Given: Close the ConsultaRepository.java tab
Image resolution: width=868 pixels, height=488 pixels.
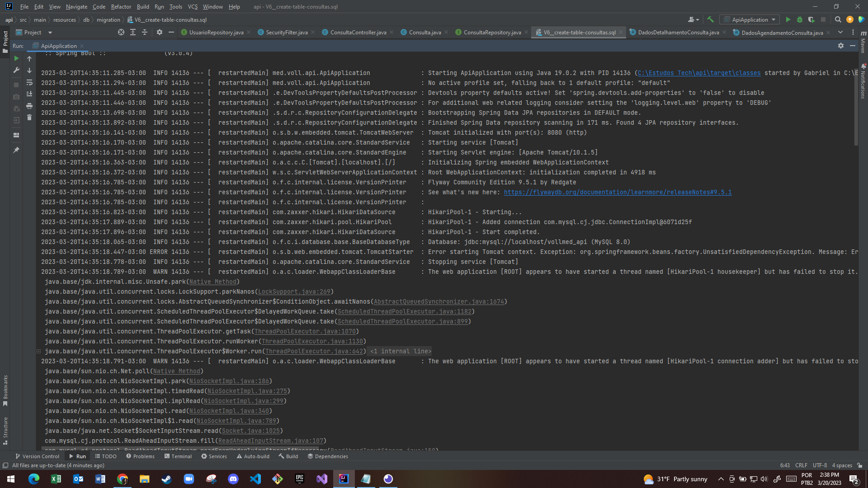Looking at the screenshot, I should [x=526, y=33].
